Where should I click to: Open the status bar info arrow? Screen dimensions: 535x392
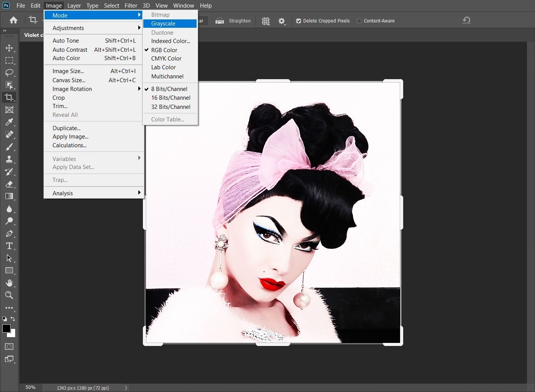point(126,388)
